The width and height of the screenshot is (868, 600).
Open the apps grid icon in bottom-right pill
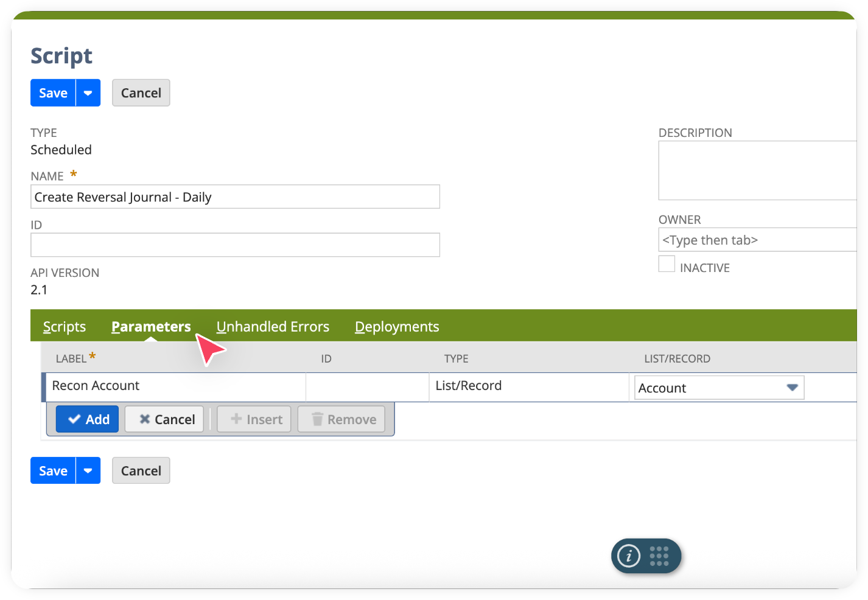[660, 556]
